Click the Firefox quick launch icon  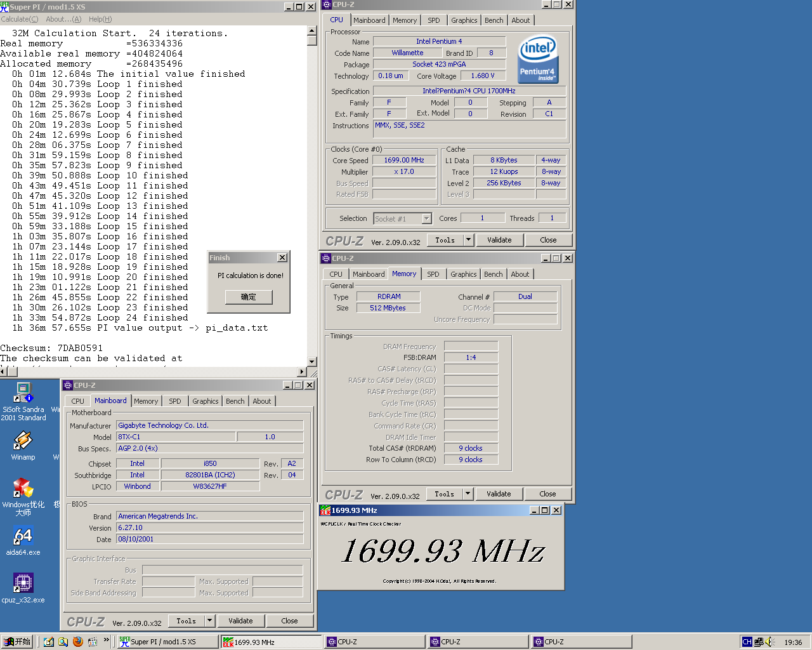[x=78, y=642]
